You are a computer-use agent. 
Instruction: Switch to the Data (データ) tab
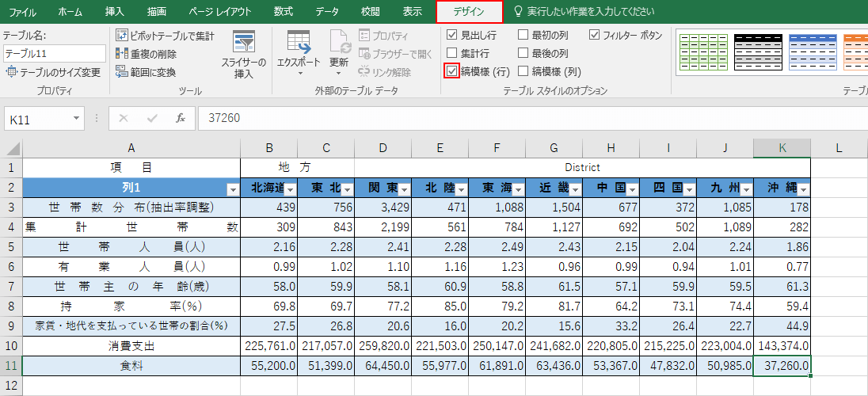coord(327,12)
